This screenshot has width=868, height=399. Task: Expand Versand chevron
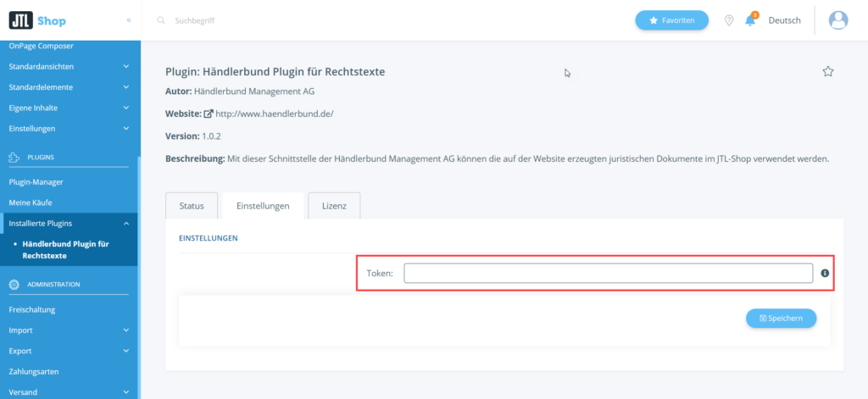(126, 392)
